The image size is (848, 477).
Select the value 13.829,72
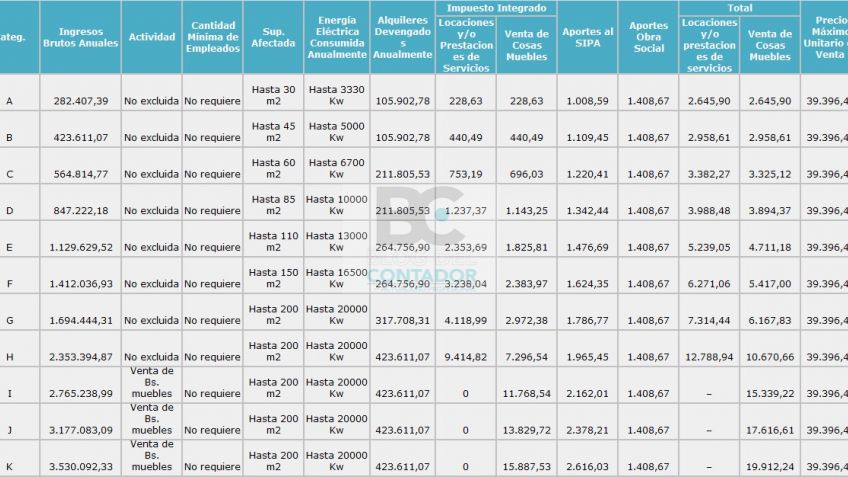526,430
